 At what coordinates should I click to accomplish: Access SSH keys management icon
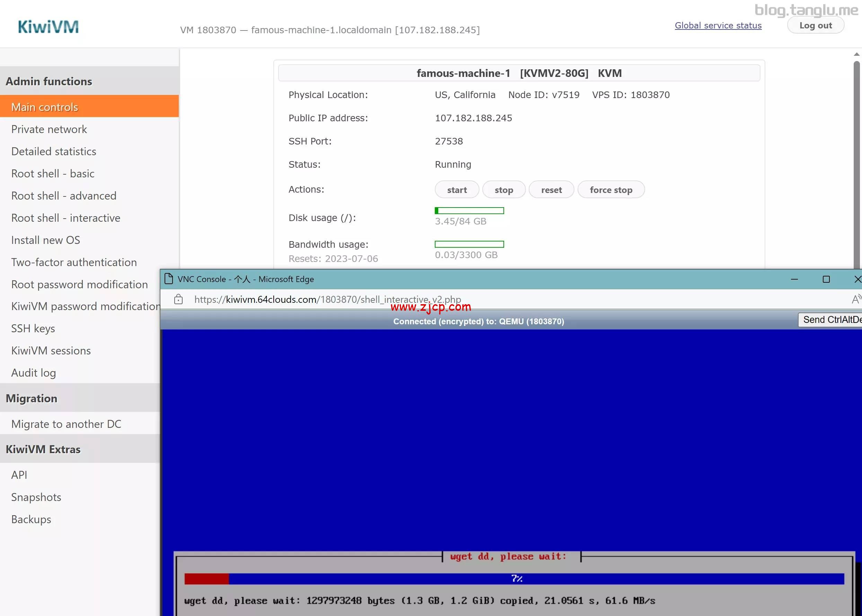pyautogui.click(x=33, y=327)
